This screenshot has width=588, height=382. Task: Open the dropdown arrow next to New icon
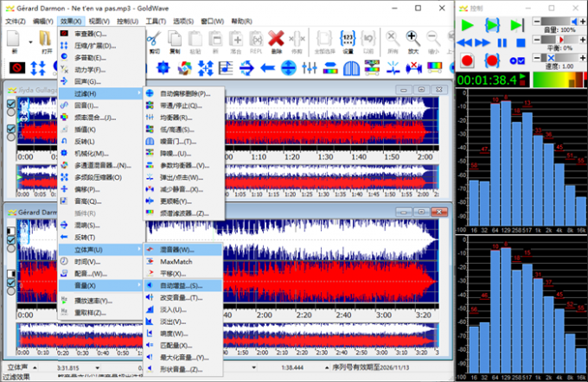31,42
